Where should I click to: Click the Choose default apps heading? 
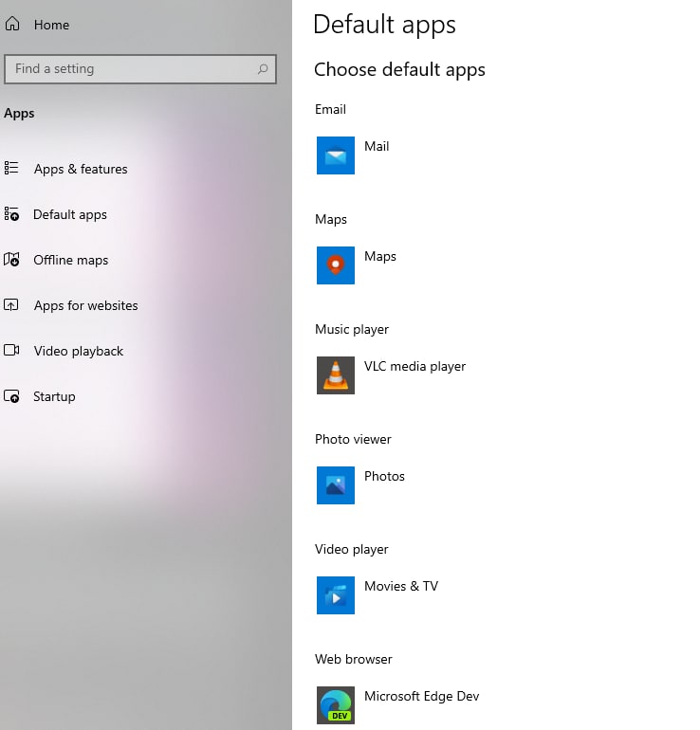pyautogui.click(x=399, y=70)
